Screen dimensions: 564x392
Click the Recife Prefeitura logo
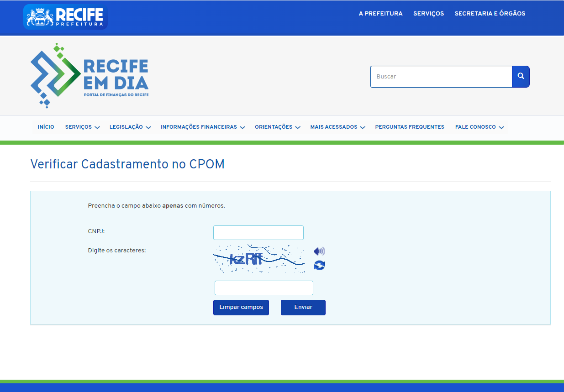65,17
